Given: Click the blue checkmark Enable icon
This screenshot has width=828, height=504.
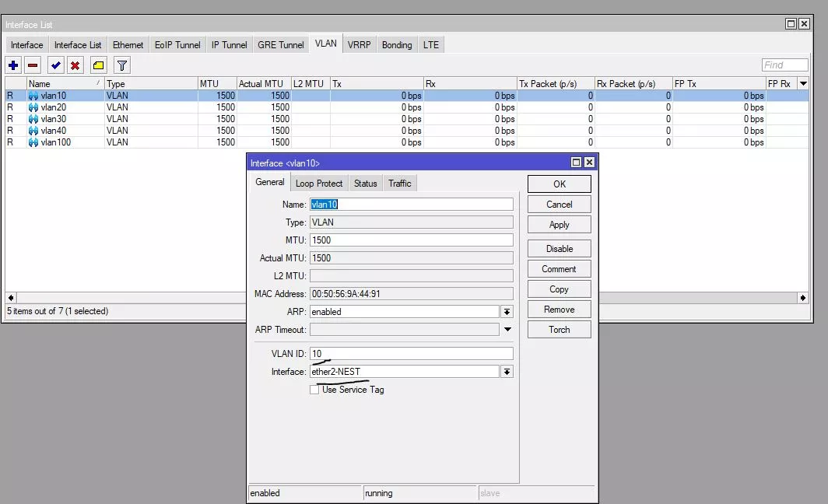Looking at the screenshot, I should tap(55, 65).
